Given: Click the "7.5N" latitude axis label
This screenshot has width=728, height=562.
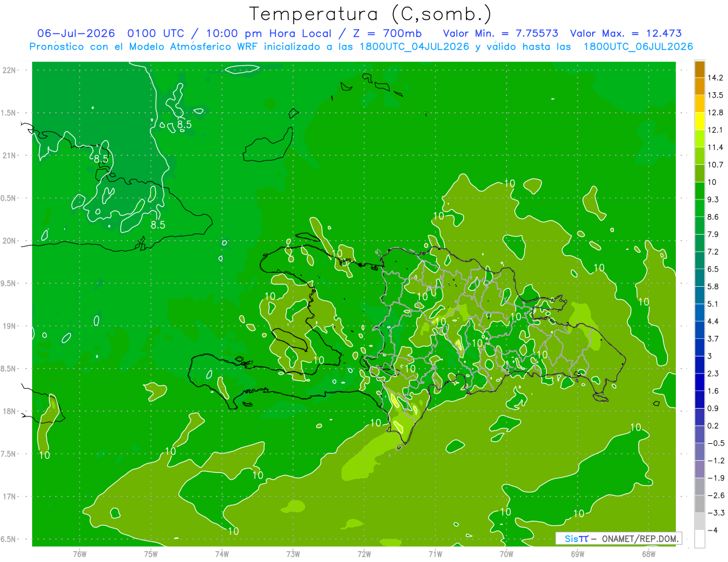Looking at the screenshot, I should pos(8,454).
